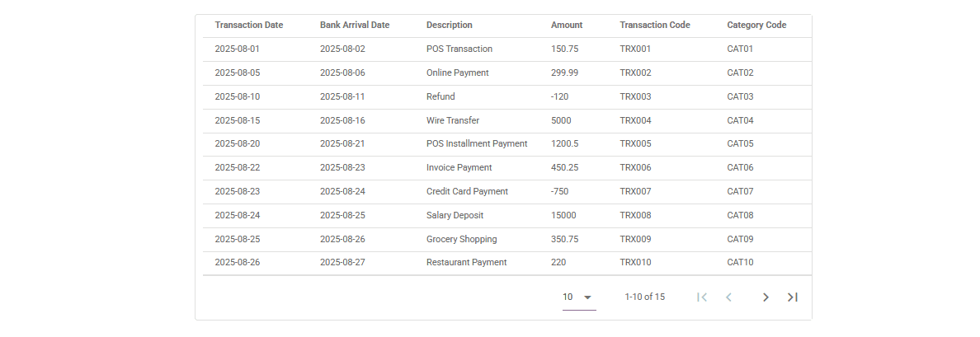This screenshot has height=337, width=980.
Task: Click the Grocery Shopping row
Action: pos(462,239)
